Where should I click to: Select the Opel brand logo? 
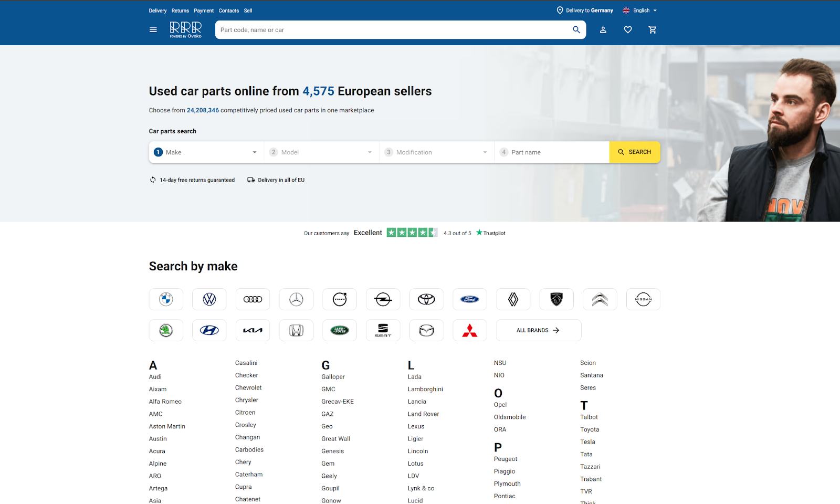click(x=383, y=299)
